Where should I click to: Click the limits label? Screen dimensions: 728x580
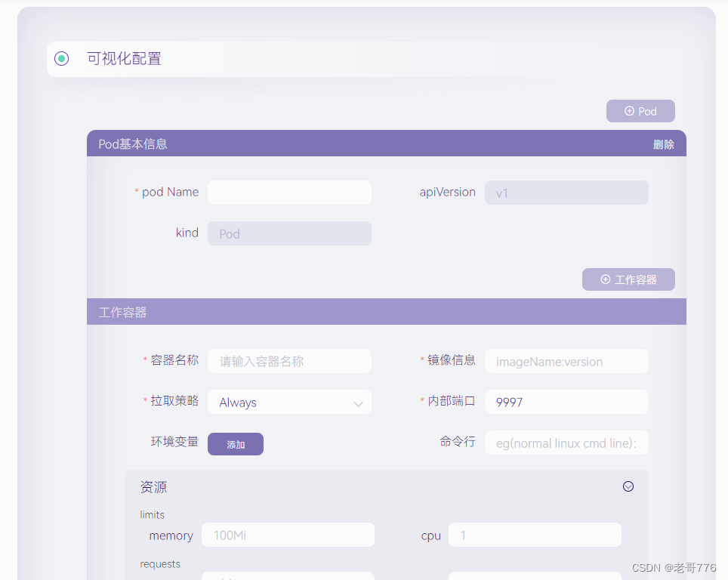pos(152,514)
